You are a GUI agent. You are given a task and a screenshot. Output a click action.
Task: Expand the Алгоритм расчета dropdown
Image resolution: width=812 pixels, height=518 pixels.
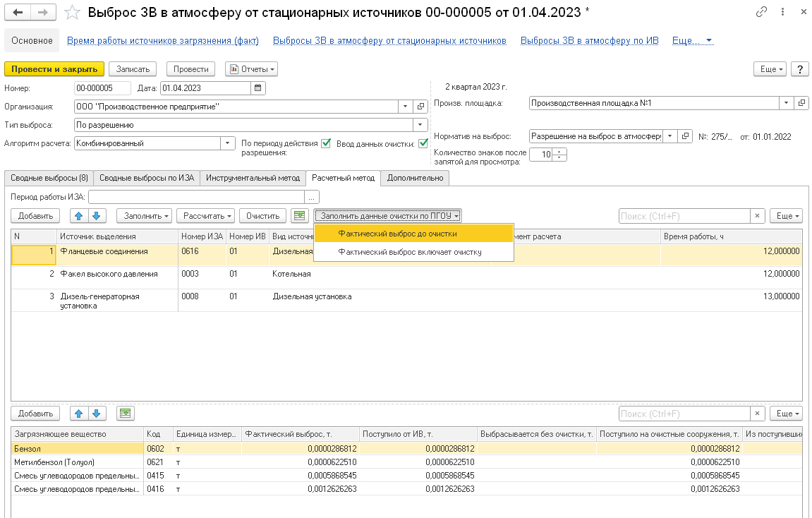click(228, 143)
